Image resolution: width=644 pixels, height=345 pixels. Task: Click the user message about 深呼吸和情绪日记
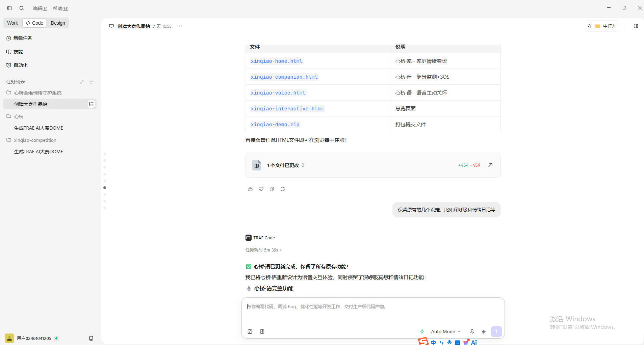pos(446,210)
